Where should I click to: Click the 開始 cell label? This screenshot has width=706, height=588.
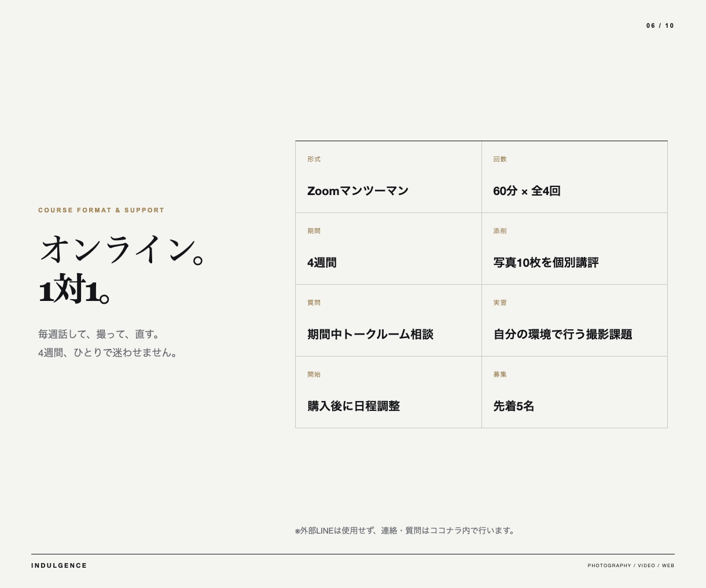tap(314, 374)
